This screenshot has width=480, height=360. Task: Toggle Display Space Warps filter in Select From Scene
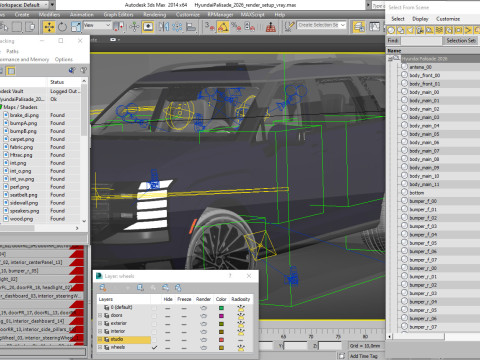point(439,30)
